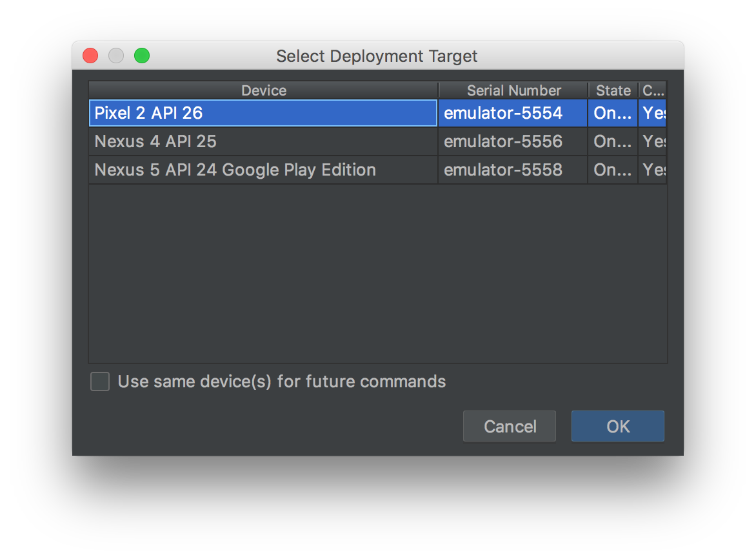The height and width of the screenshot is (559, 756).
Task: Click the OK button
Action: [617, 427]
